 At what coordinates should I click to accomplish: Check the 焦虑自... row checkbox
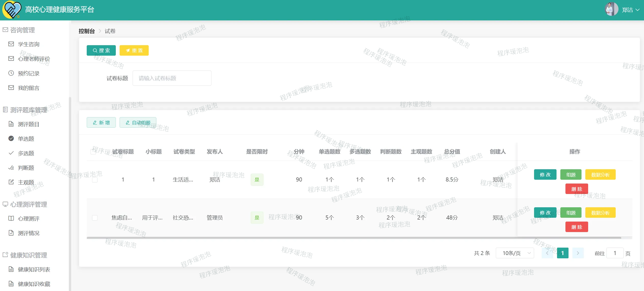95,218
